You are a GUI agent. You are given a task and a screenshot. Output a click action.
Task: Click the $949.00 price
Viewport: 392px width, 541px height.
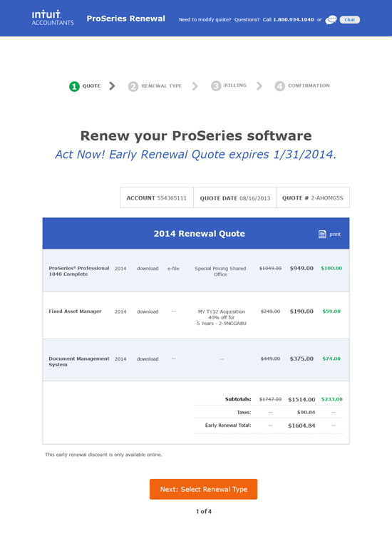click(301, 268)
